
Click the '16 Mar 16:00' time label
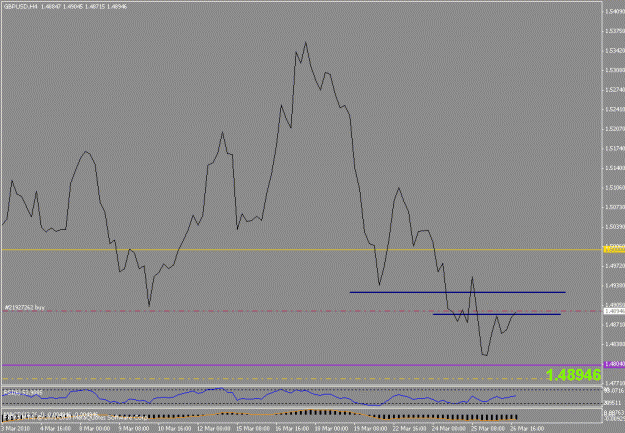(x=291, y=429)
